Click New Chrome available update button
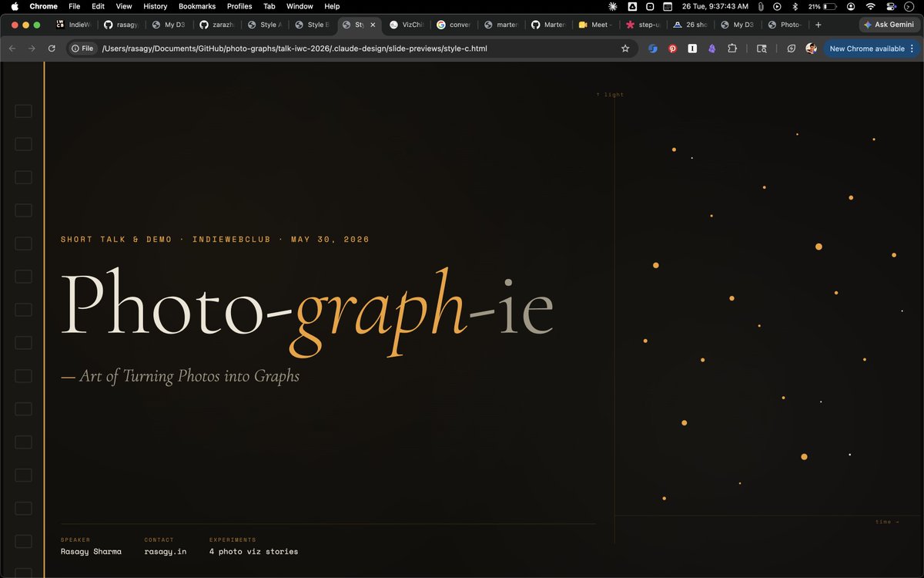The height and width of the screenshot is (578, 924). click(872, 49)
